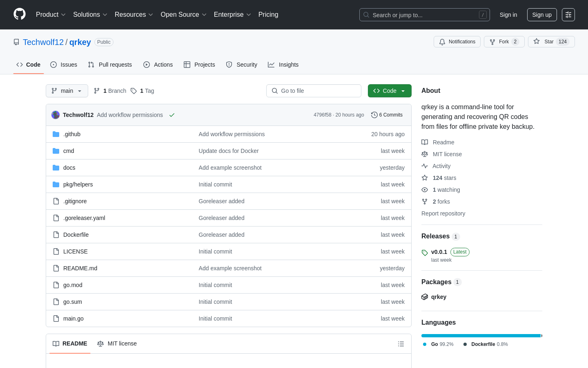Viewport: 588px width, 368px height.
Task: Select the MIT license tab below file list
Action: [117, 343]
